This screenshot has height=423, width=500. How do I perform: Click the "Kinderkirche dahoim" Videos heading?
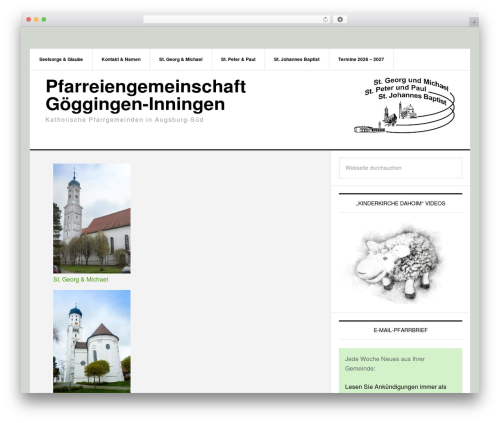click(400, 203)
